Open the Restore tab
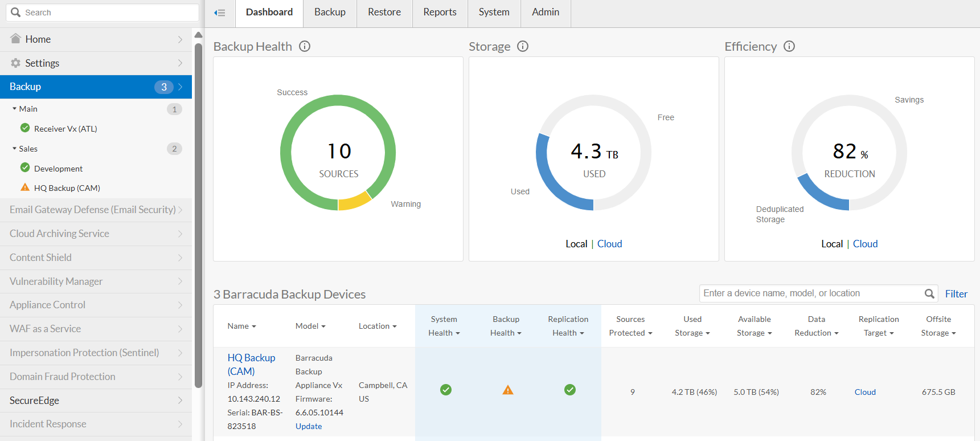The height and width of the screenshot is (441, 980). [x=384, y=12]
